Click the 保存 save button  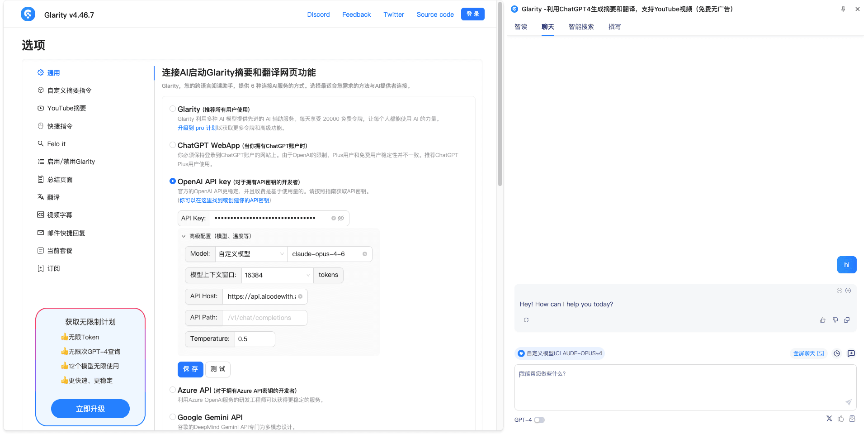190,369
